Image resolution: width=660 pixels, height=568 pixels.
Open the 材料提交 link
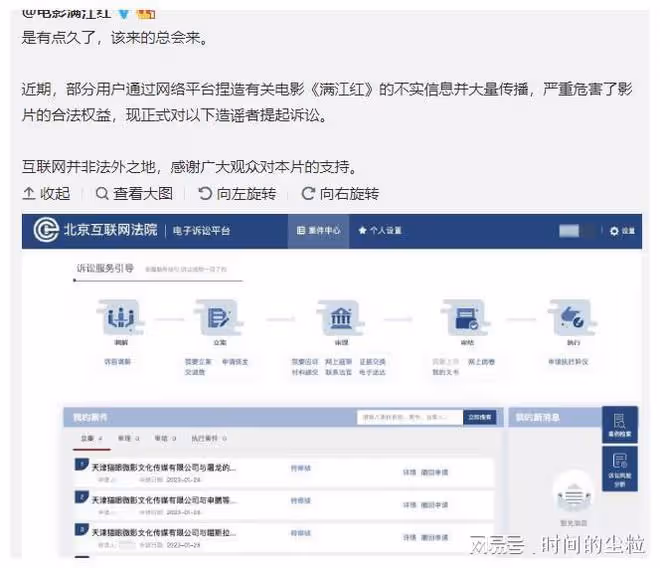click(x=305, y=372)
